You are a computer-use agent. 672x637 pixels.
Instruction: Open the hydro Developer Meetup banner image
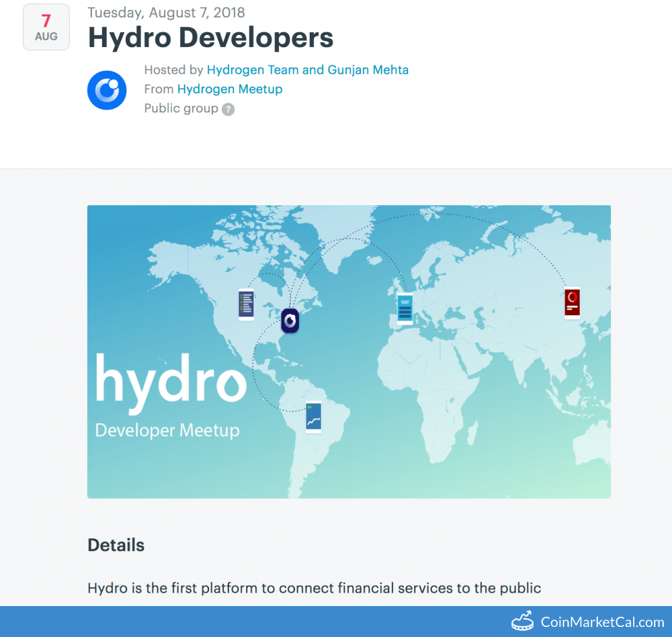tap(349, 351)
